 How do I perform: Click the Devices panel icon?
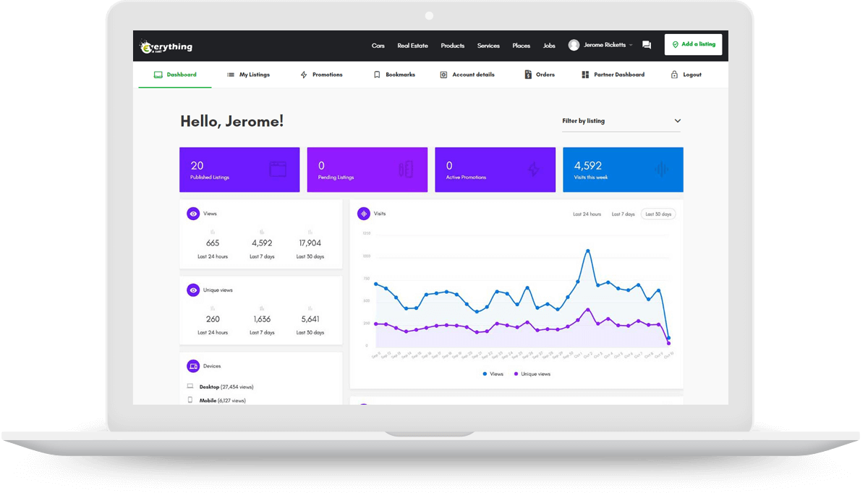pyautogui.click(x=193, y=366)
